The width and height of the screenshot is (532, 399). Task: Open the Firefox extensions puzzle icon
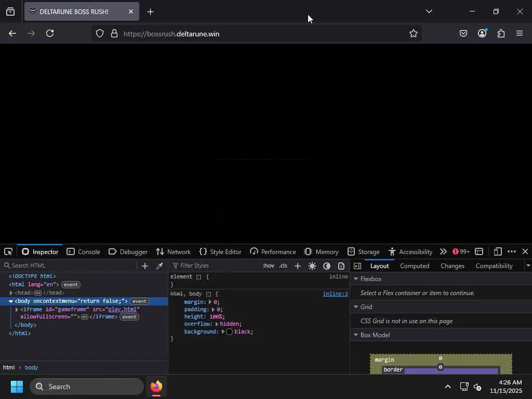[501, 33]
